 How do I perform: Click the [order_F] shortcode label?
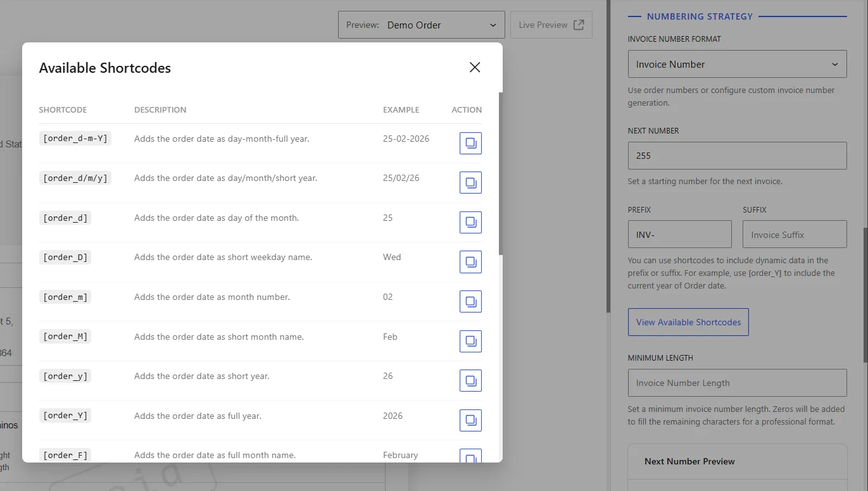tap(65, 455)
